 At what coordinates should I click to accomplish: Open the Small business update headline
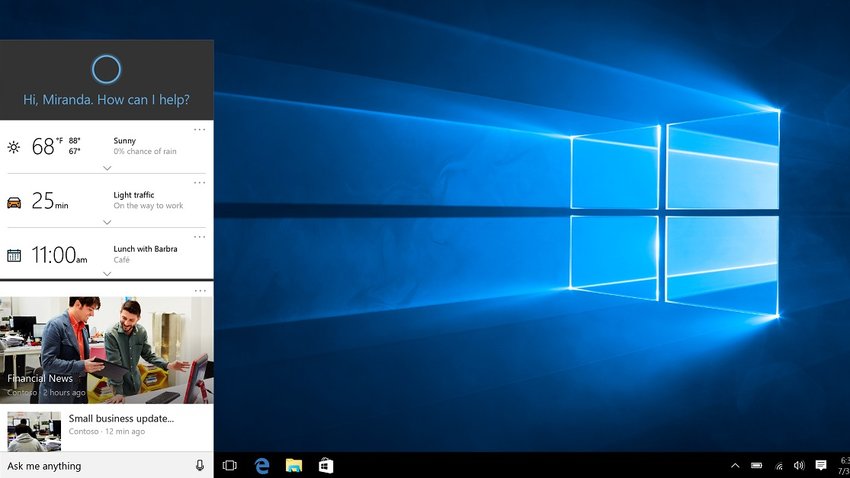pyautogui.click(x=121, y=418)
